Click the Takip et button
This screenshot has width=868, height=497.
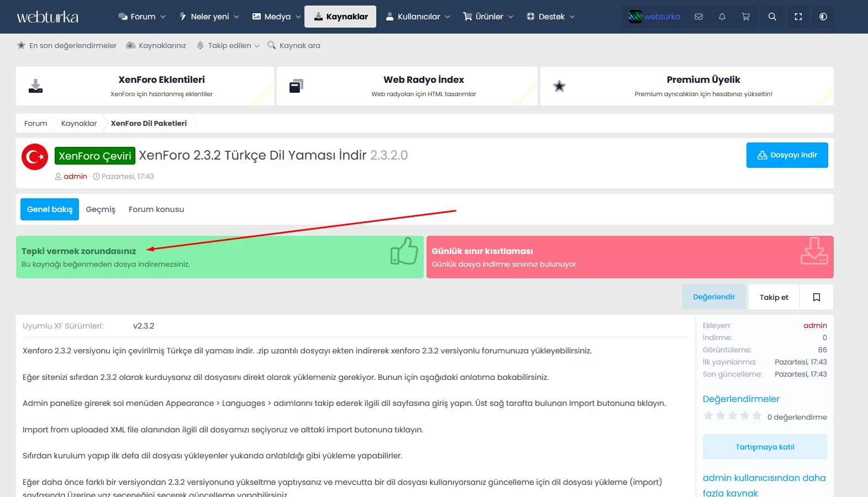(774, 297)
